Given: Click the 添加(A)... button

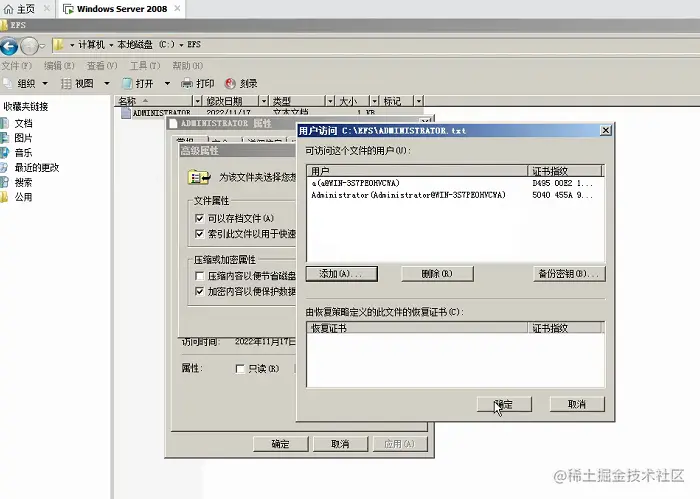Looking at the screenshot, I should [342, 274].
